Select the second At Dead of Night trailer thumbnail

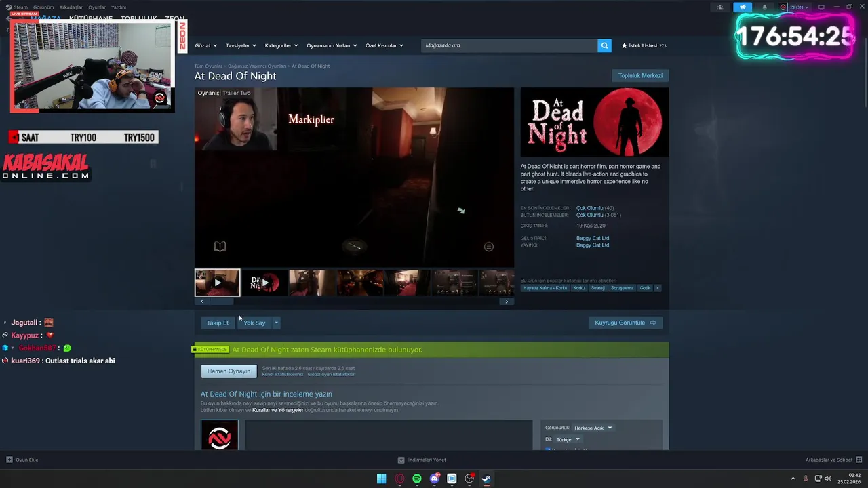265,283
